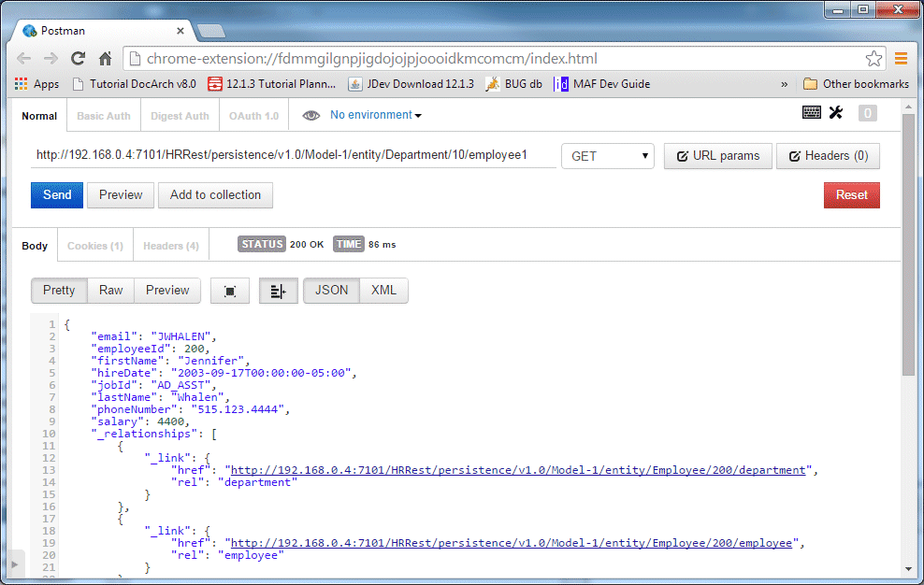Toggle line wrapping icon in response toolbar
The height and width of the screenshot is (585, 924).
coord(278,291)
